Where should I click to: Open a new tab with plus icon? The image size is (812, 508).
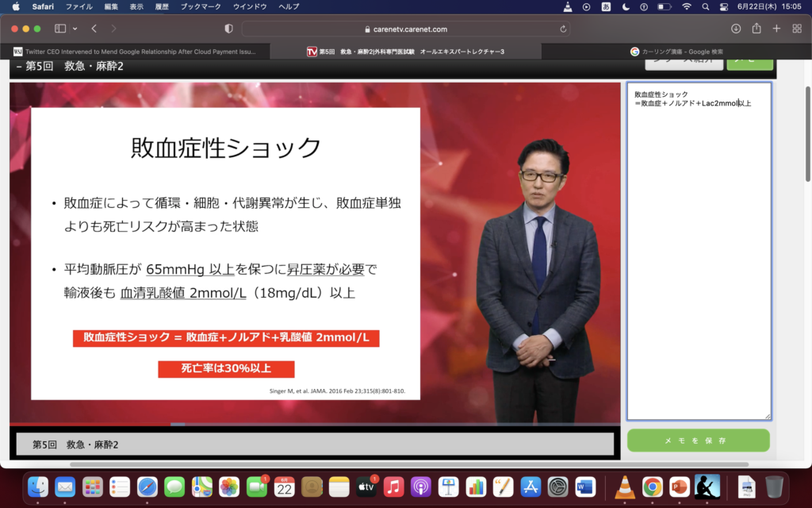pyautogui.click(x=776, y=29)
